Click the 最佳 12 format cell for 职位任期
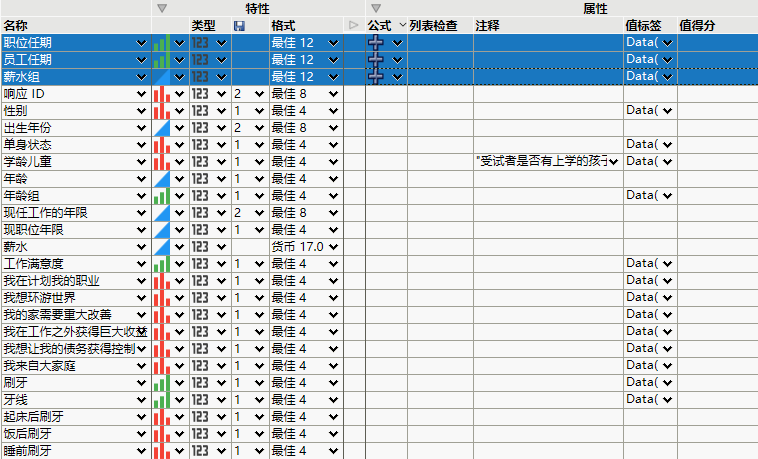The image size is (758, 459). tap(306, 43)
